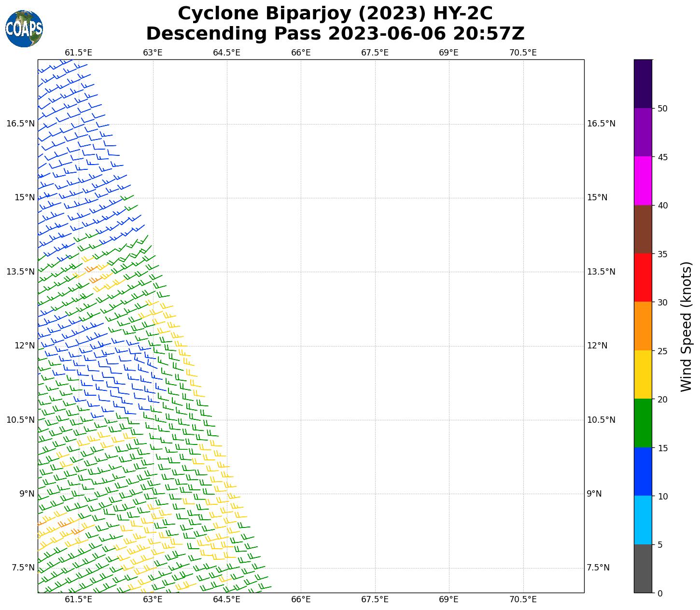Viewport: 700px width, 610px height.
Task: Select the yellow 20-25 knots colorbar segment
Action: tap(643, 374)
